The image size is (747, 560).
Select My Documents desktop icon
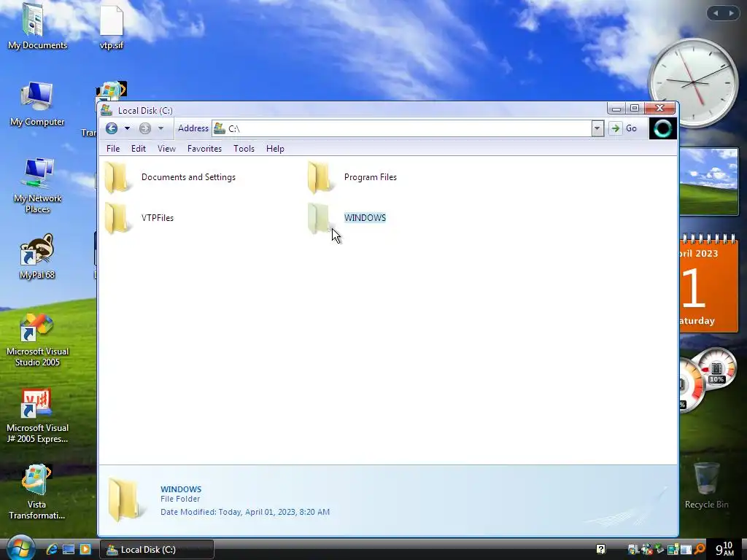click(37, 27)
